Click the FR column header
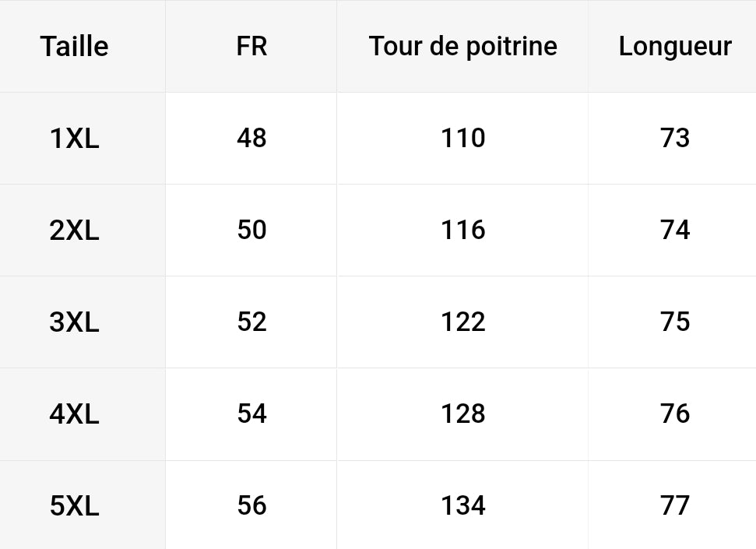The height and width of the screenshot is (549, 756). 251,46
